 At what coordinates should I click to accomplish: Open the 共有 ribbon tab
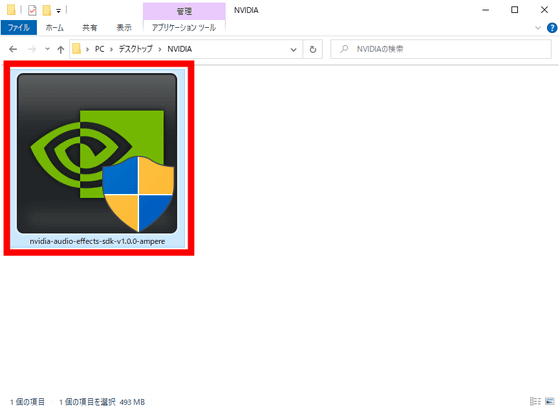click(x=89, y=28)
